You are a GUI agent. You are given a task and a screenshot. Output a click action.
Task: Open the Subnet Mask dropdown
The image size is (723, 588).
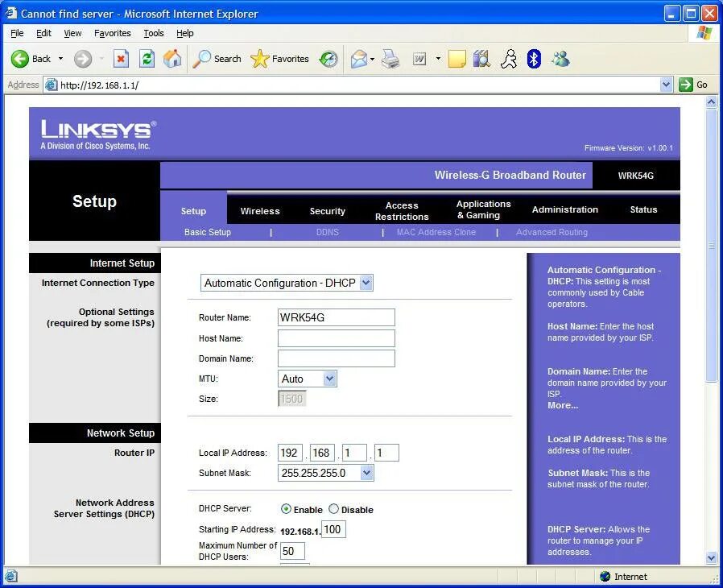pos(326,473)
